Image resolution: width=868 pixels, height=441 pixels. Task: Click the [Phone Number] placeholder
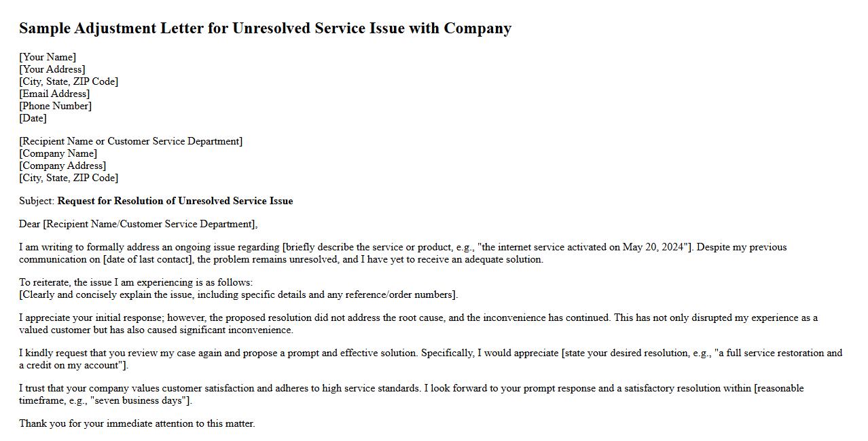click(55, 106)
